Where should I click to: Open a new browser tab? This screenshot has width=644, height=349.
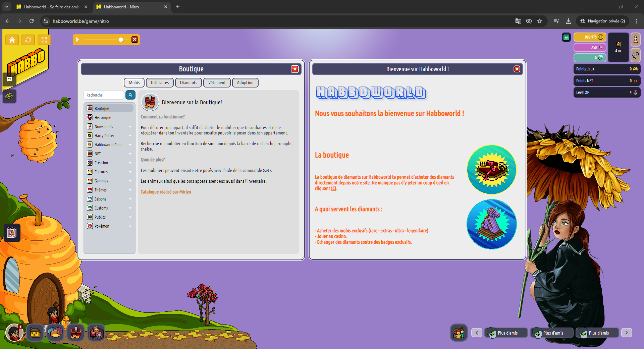(x=178, y=7)
